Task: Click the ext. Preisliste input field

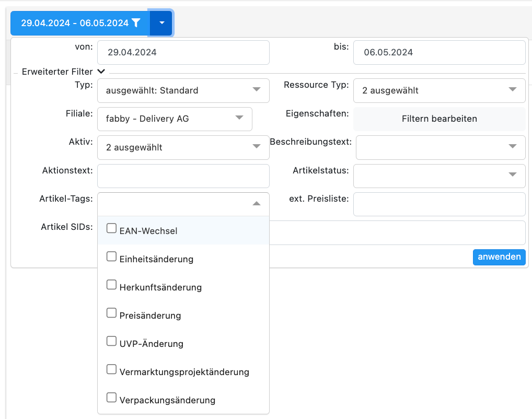Action: pyautogui.click(x=439, y=204)
